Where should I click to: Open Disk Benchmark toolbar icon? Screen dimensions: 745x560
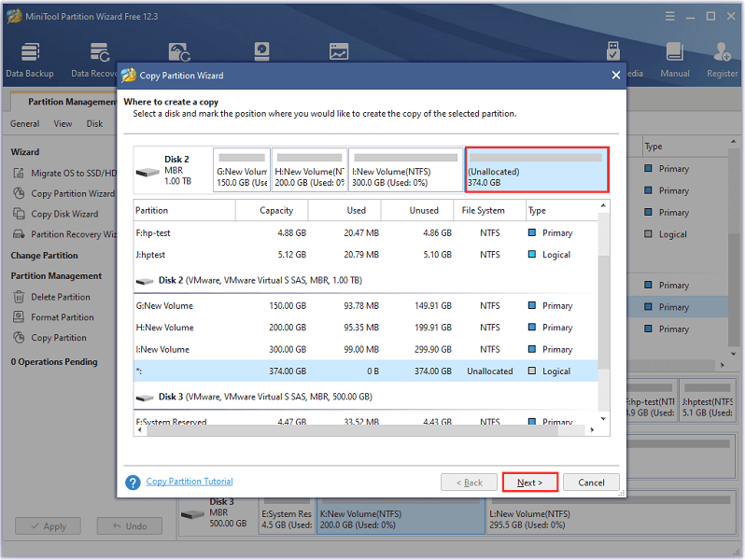coord(261,51)
